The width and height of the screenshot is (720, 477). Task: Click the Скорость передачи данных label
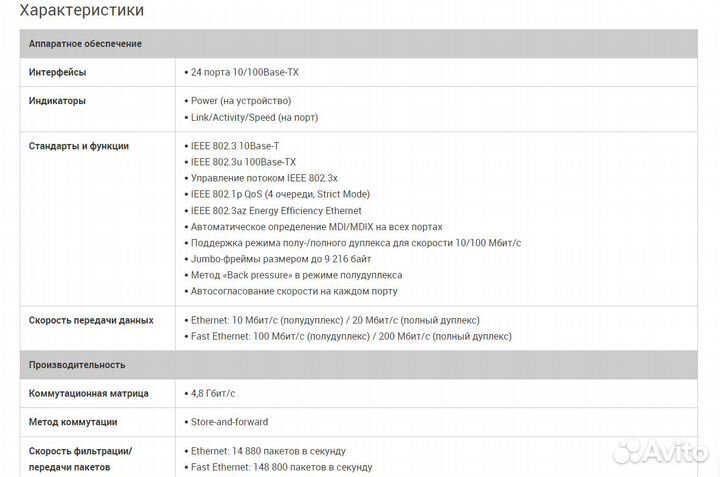(91, 320)
